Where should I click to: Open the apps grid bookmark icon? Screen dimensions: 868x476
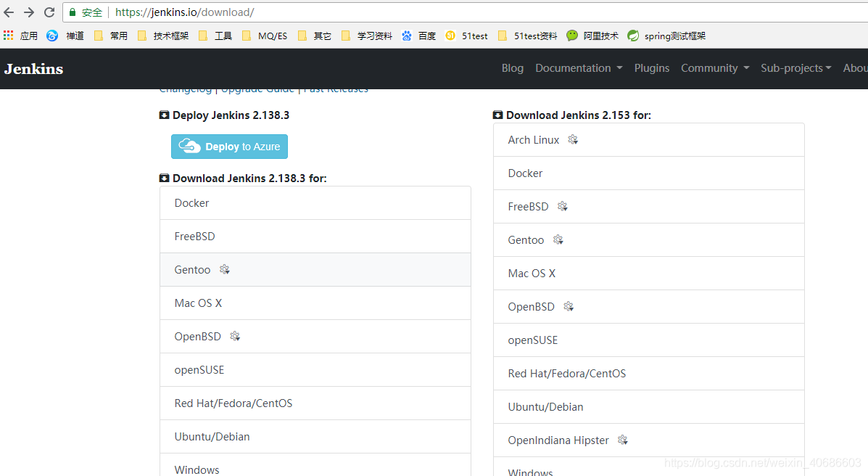click(8, 36)
